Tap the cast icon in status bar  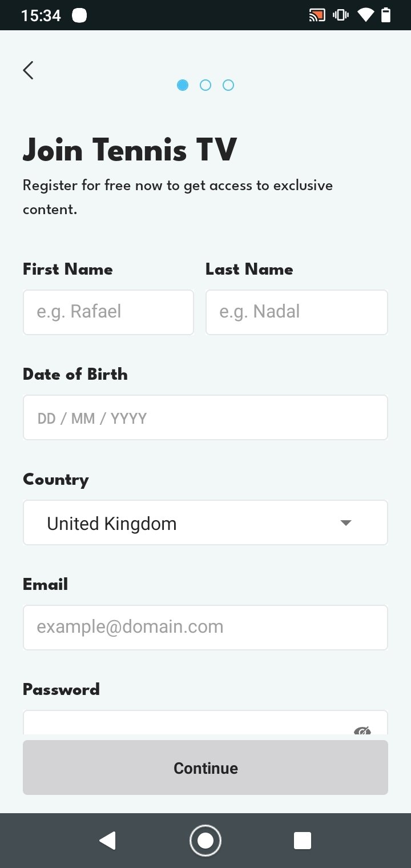317,15
